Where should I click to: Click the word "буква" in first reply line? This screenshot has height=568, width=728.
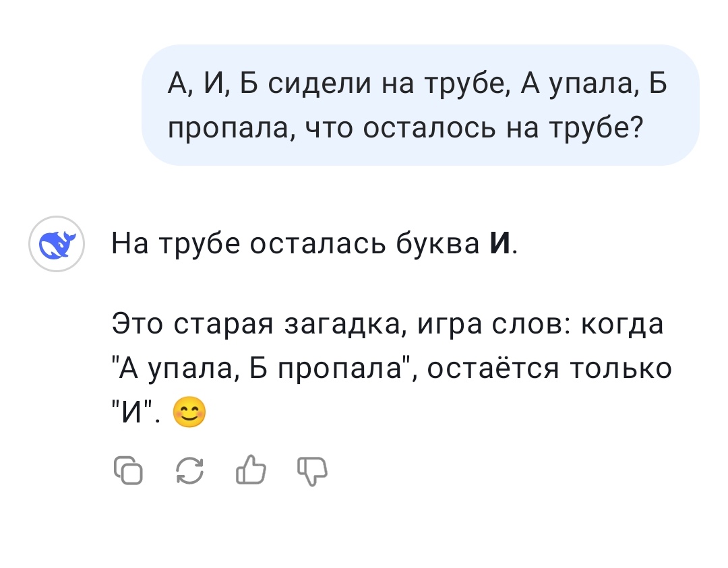438,243
